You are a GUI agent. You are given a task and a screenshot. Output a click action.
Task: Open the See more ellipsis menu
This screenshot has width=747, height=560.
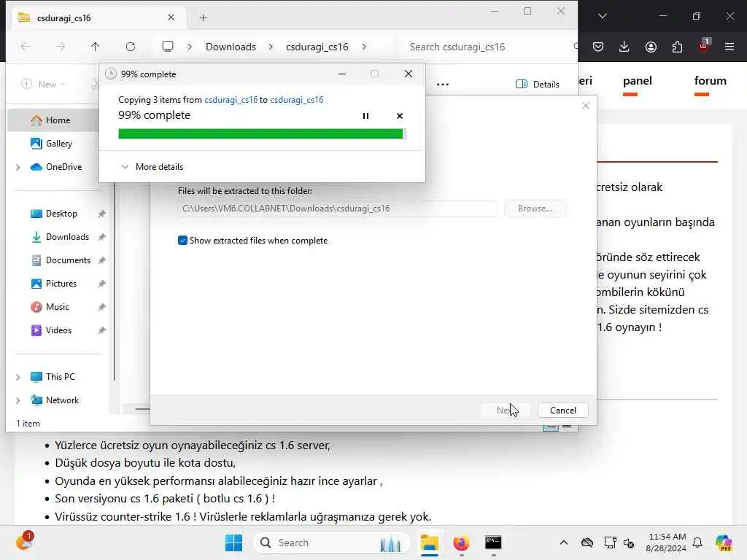point(443,85)
